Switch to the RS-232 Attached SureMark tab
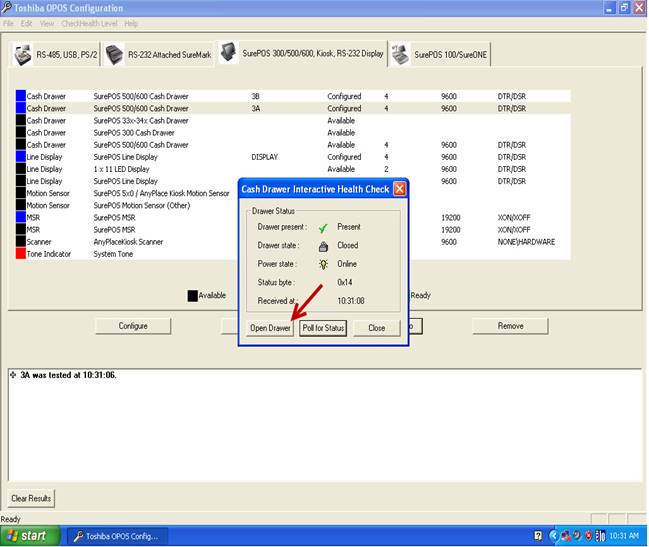Viewport: 649px width, 547px height. pos(168,55)
